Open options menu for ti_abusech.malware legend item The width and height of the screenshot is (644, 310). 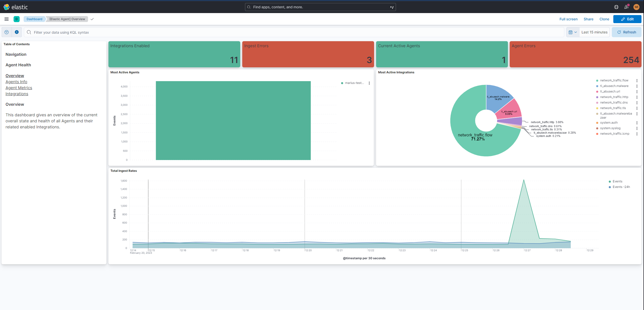[637, 86]
